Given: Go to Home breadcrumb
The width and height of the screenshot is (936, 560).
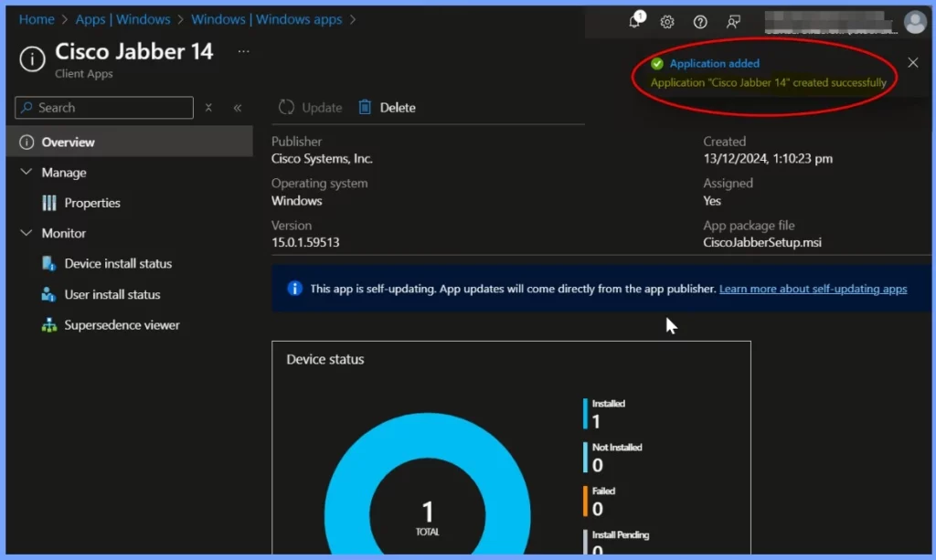Looking at the screenshot, I should click(37, 19).
